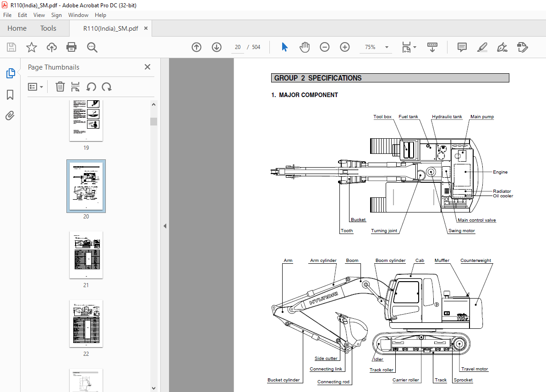Screen dimensions: 546x392
Task: Expand the fit page options arrow
Action: point(415,47)
